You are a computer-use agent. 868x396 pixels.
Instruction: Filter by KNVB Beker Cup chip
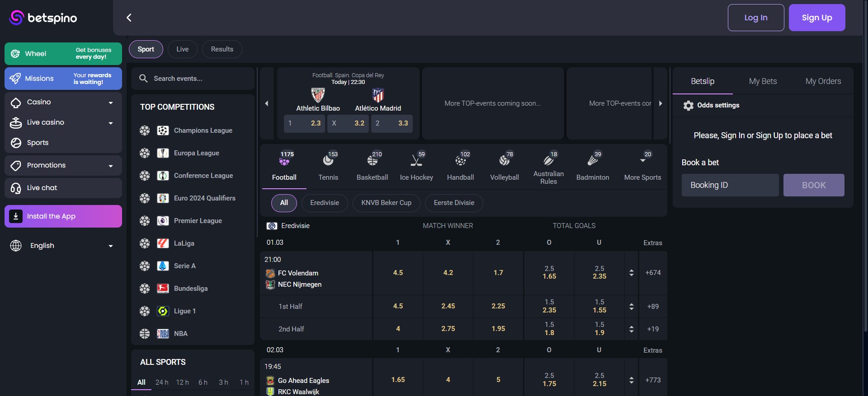(x=387, y=203)
